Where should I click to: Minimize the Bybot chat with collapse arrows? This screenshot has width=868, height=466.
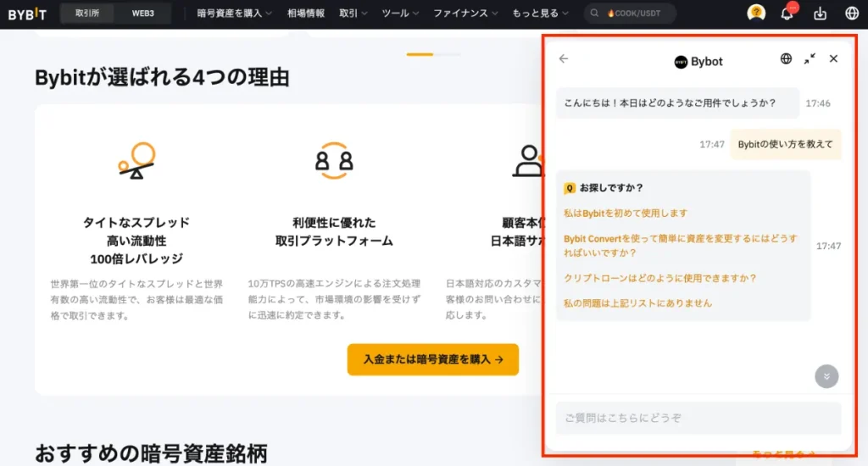810,58
